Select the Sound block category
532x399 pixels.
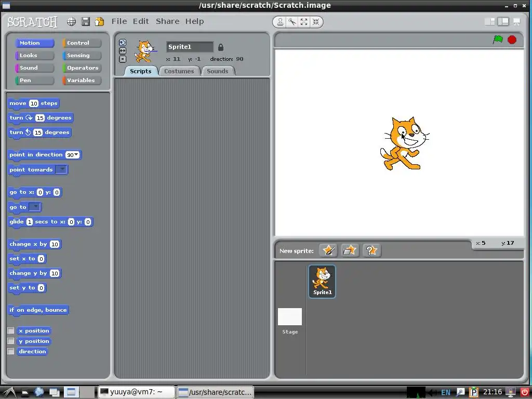[35, 68]
